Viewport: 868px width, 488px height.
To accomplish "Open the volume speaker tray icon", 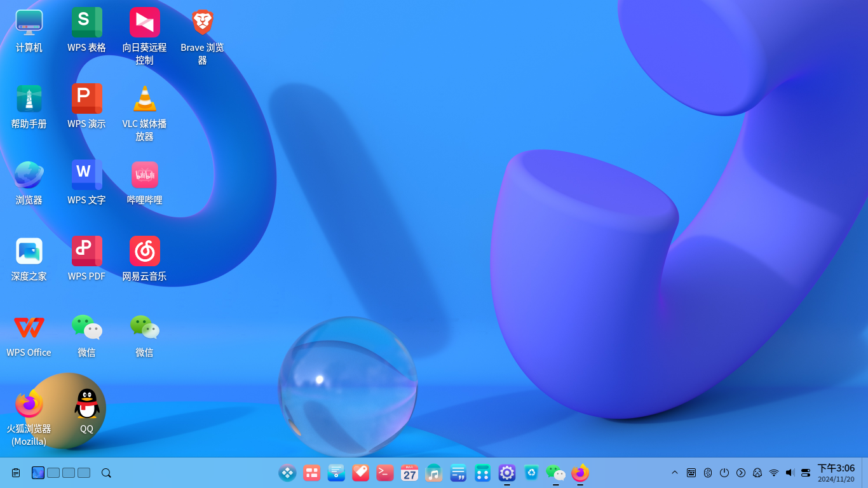I will [x=790, y=473].
